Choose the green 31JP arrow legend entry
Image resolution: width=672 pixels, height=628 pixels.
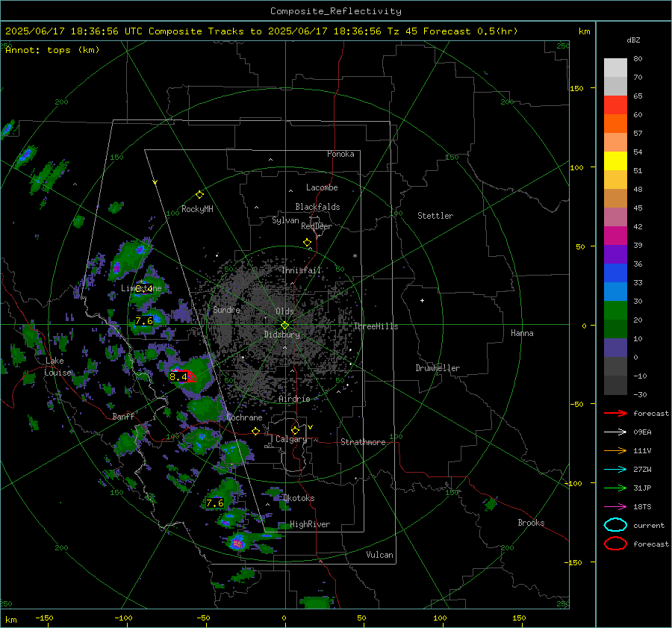click(x=615, y=488)
